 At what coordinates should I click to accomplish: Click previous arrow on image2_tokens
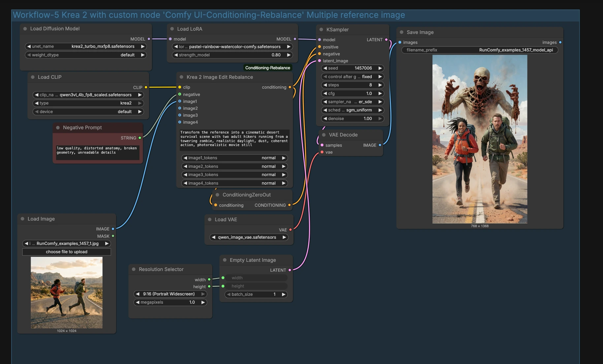click(x=185, y=167)
